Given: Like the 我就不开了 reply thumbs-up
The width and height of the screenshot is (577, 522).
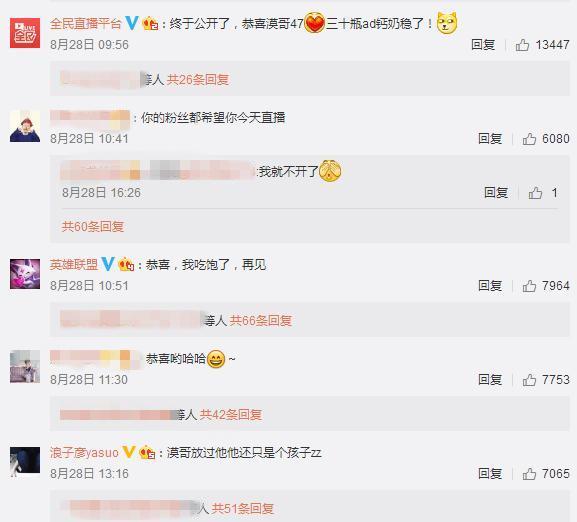Looking at the screenshot, I should click(x=535, y=193).
